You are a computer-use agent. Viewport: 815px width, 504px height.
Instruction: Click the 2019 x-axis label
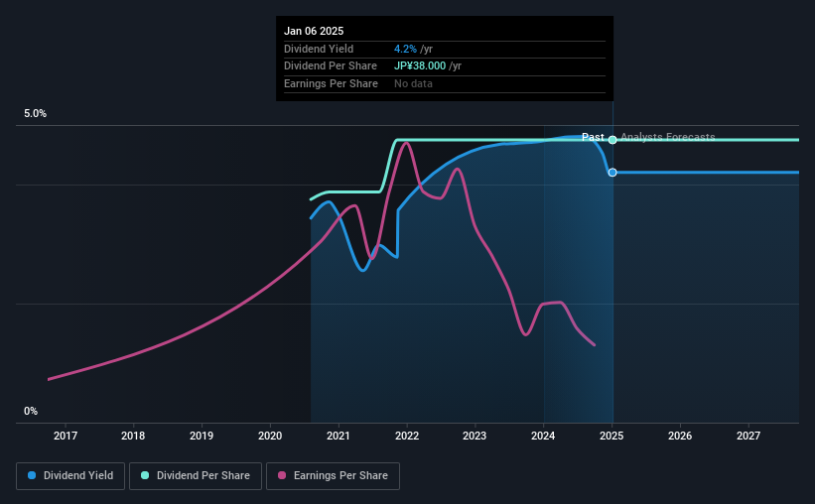[x=202, y=436]
